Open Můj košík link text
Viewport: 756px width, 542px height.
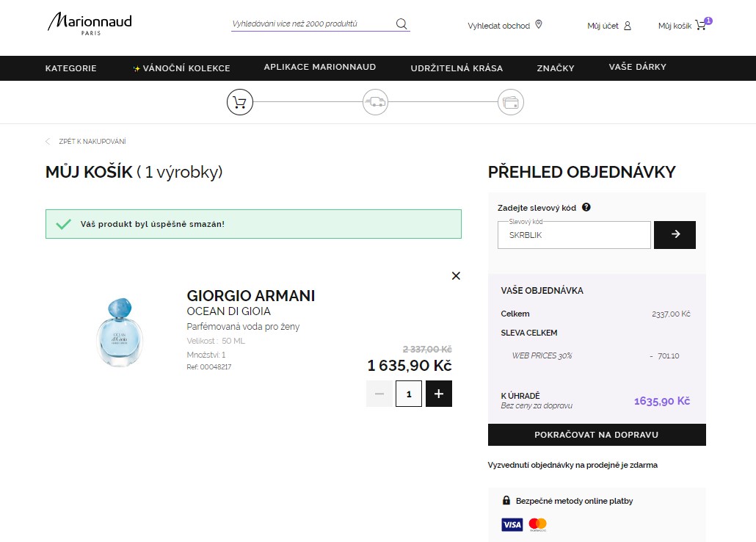point(675,26)
